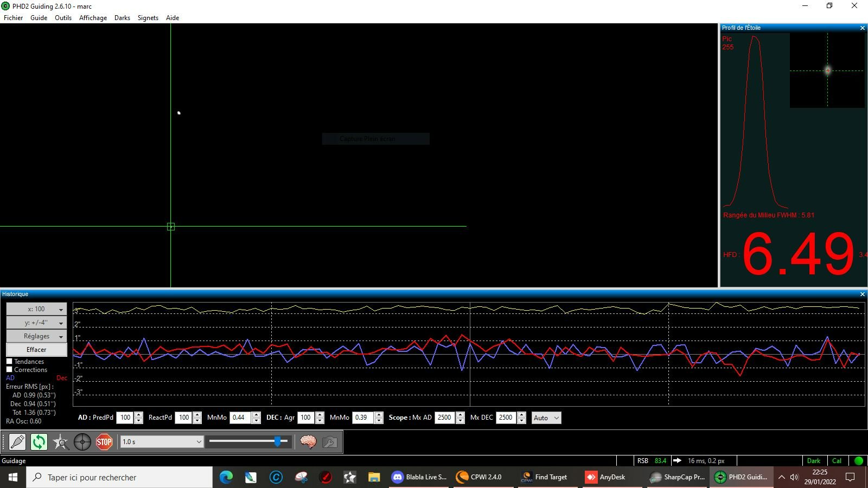Screen dimensions: 868x488
Task: Open the Signets menu
Action: pyautogui.click(x=148, y=18)
